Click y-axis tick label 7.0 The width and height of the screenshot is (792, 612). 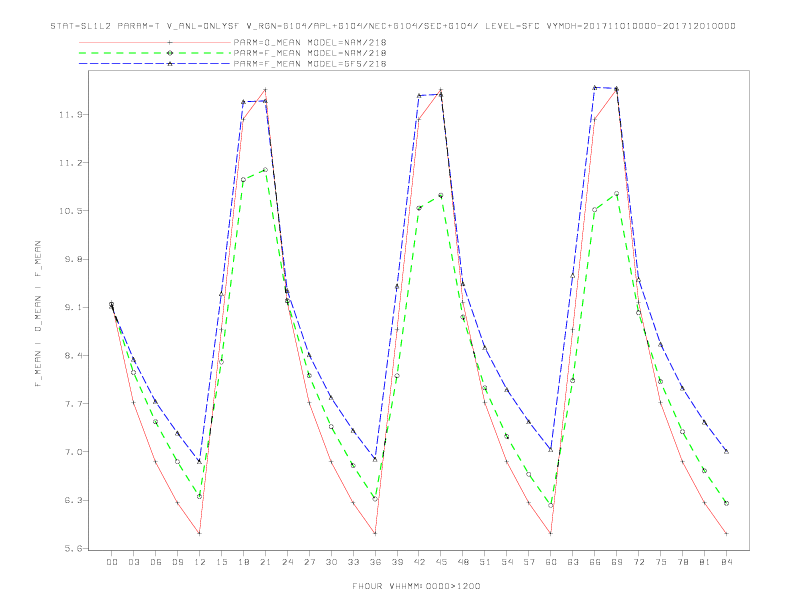pos(73,452)
